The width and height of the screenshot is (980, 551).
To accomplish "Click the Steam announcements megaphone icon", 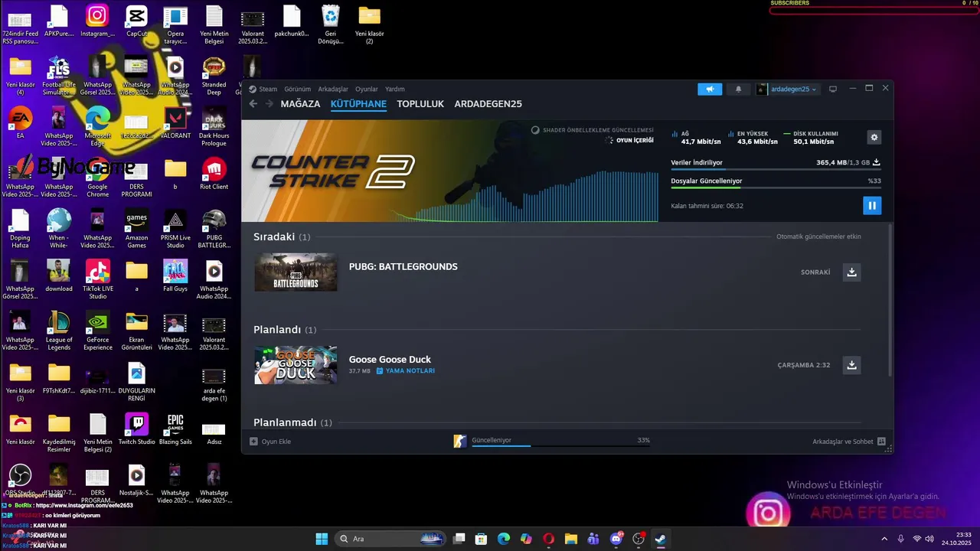I will pos(710,90).
